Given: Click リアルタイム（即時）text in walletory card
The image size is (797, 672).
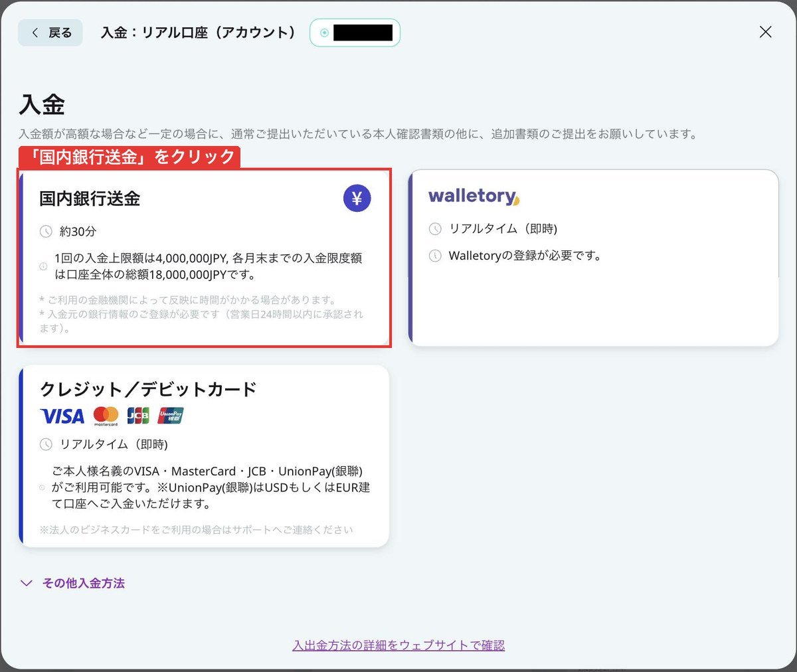Looking at the screenshot, I should [503, 229].
